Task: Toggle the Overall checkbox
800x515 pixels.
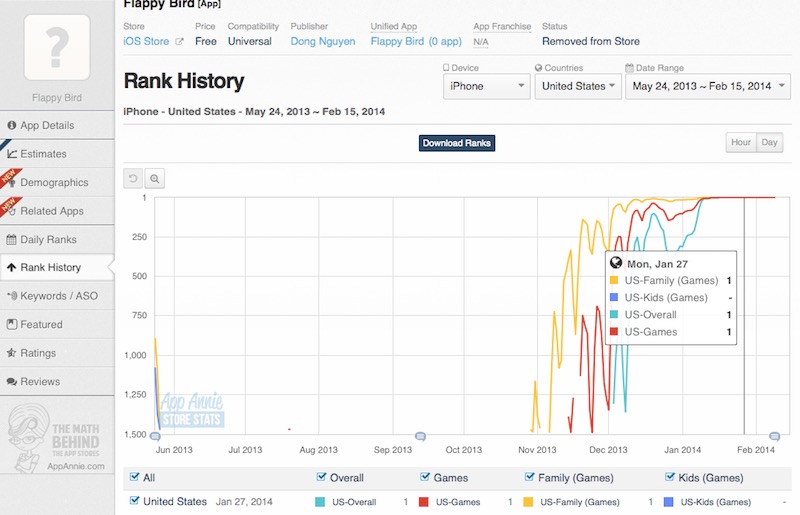Action: 321,477
